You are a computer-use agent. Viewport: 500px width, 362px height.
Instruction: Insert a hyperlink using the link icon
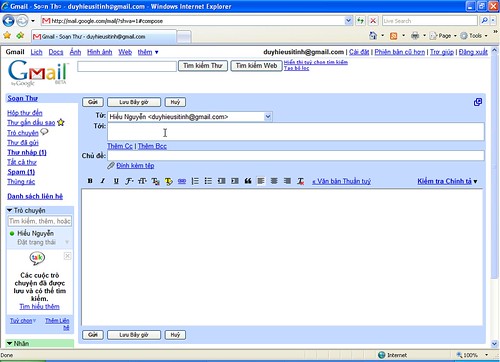point(182,181)
